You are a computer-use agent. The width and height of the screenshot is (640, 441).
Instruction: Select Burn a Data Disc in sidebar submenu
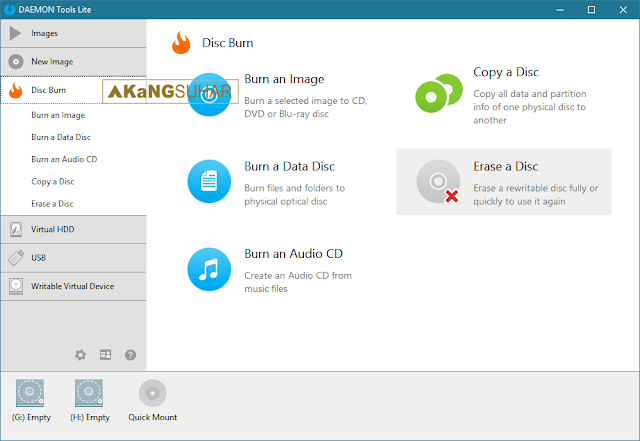pos(61,137)
